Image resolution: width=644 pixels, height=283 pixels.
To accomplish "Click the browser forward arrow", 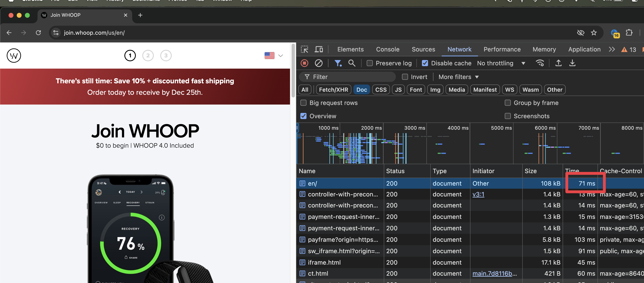I will 23,32.
